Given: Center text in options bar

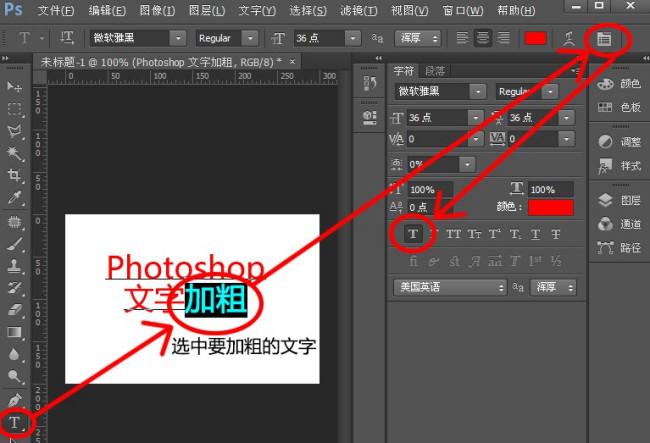Looking at the screenshot, I should (483, 38).
